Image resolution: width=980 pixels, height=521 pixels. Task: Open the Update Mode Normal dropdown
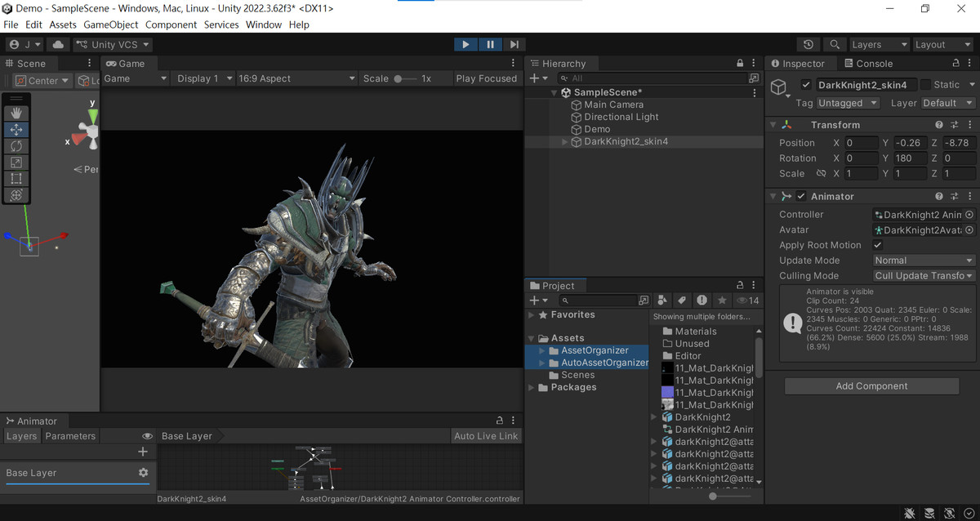(x=924, y=260)
